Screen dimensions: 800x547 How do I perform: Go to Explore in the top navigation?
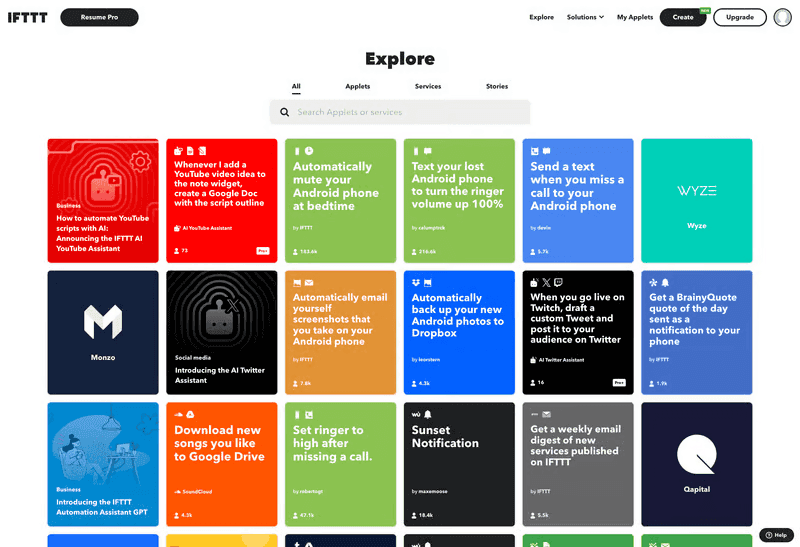(x=541, y=17)
